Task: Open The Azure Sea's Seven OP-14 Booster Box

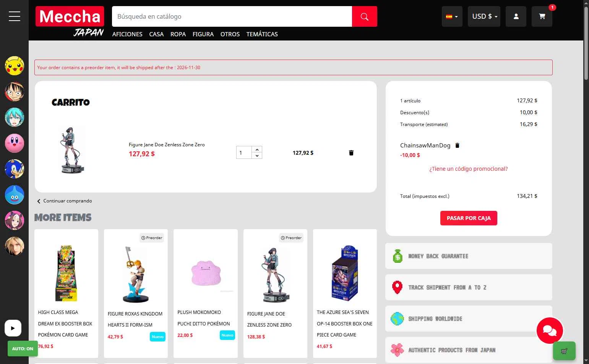Action: tap(345, 324)
